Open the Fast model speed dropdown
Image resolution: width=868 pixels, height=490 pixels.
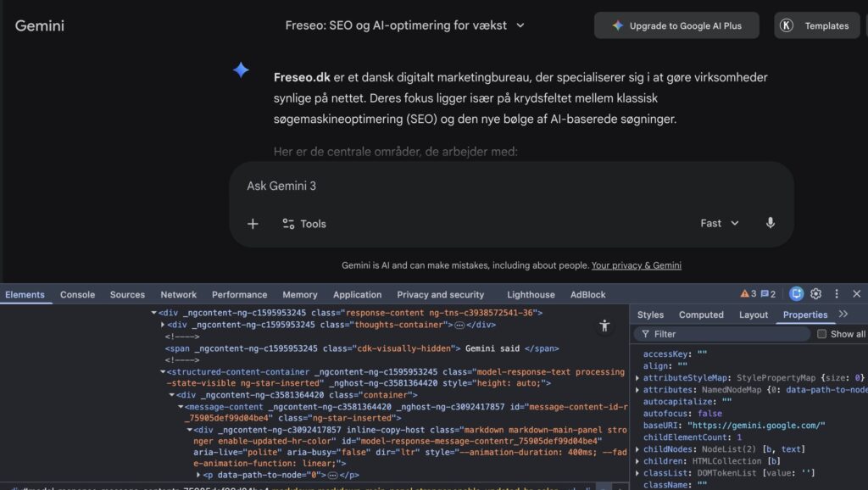[x=719, y=223]
